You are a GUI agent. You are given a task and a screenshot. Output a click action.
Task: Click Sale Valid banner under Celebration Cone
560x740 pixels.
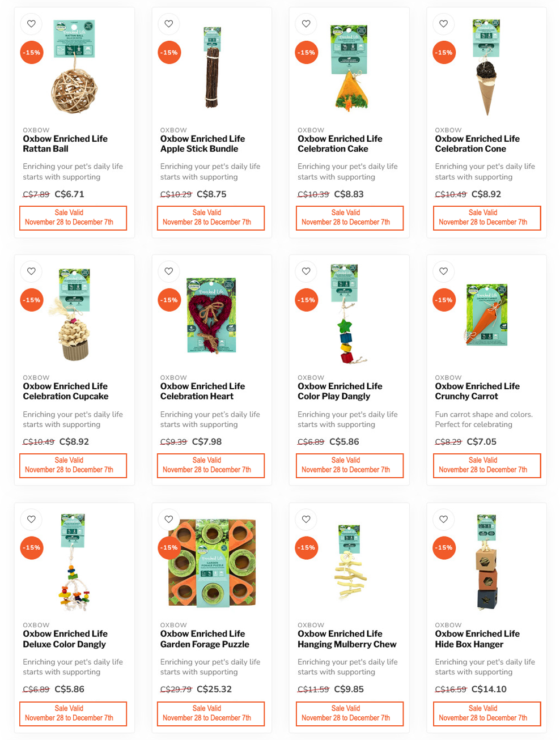483,218
